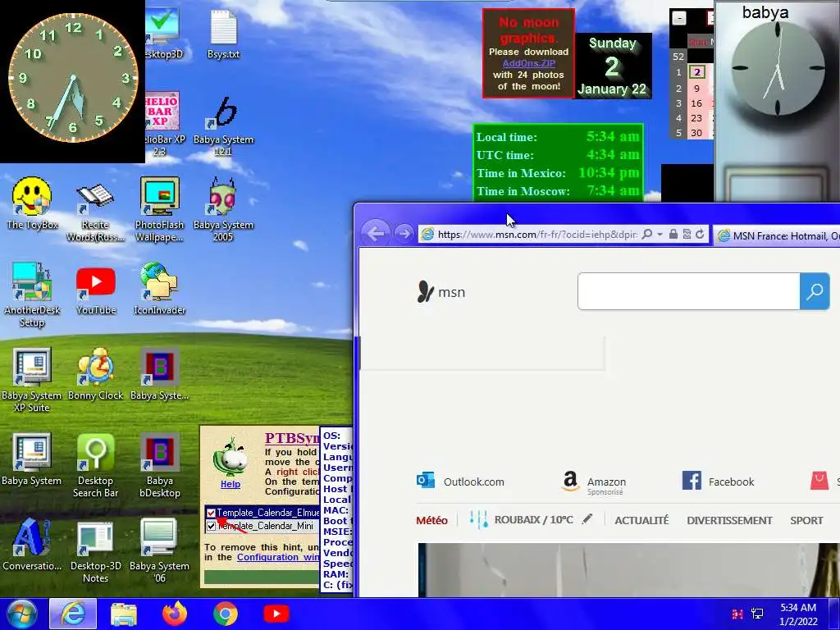Select day 9 in calendar widget
This screenshot has height=630, width=840.
[x=696, y=89]
